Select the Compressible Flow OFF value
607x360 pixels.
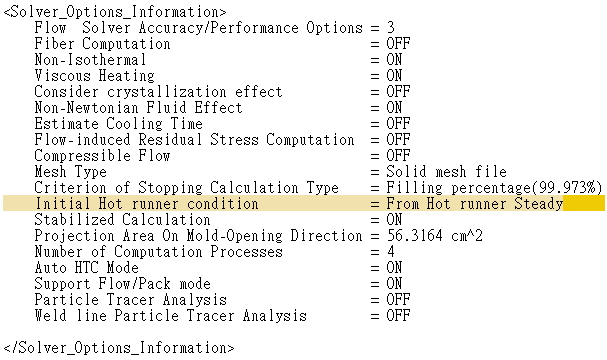pos(398,156)
